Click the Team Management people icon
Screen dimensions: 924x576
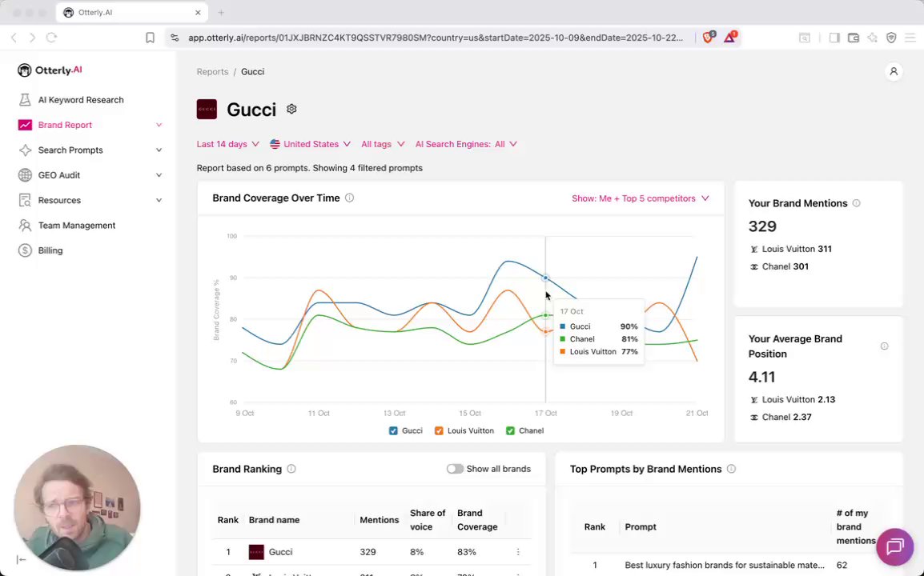click(25, 225)
